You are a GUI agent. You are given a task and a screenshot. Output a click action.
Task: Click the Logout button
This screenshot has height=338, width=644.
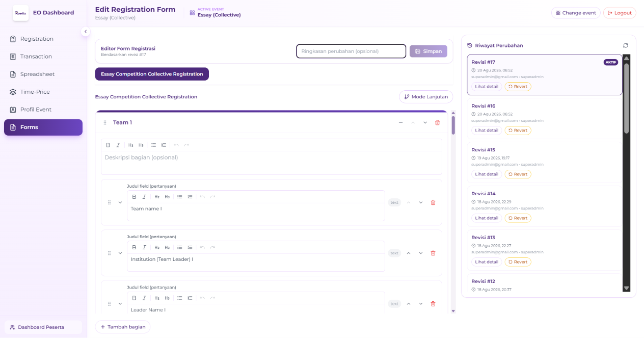620,13
